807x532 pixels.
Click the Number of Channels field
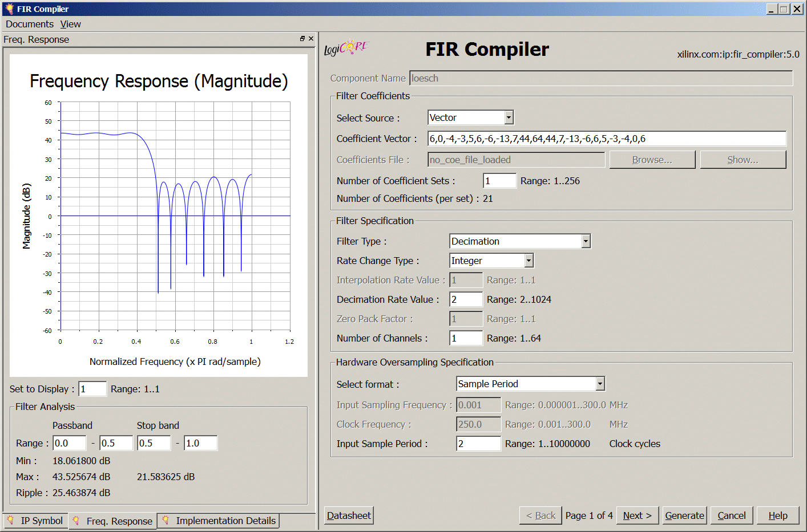click(x=466, y=338)
